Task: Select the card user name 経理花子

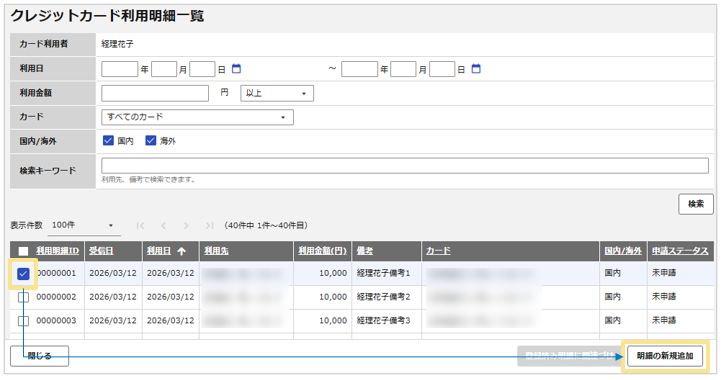Action: (x=118, y=44)
